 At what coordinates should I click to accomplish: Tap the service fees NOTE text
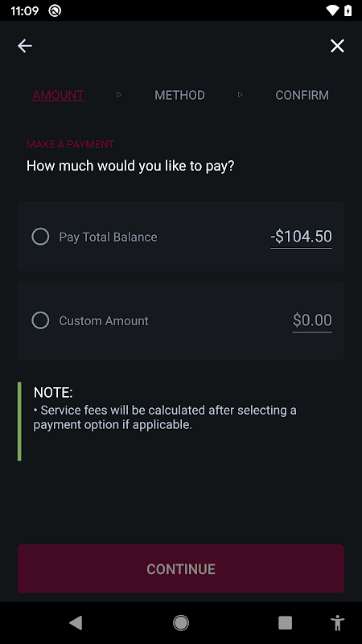[x=165, y=417]
